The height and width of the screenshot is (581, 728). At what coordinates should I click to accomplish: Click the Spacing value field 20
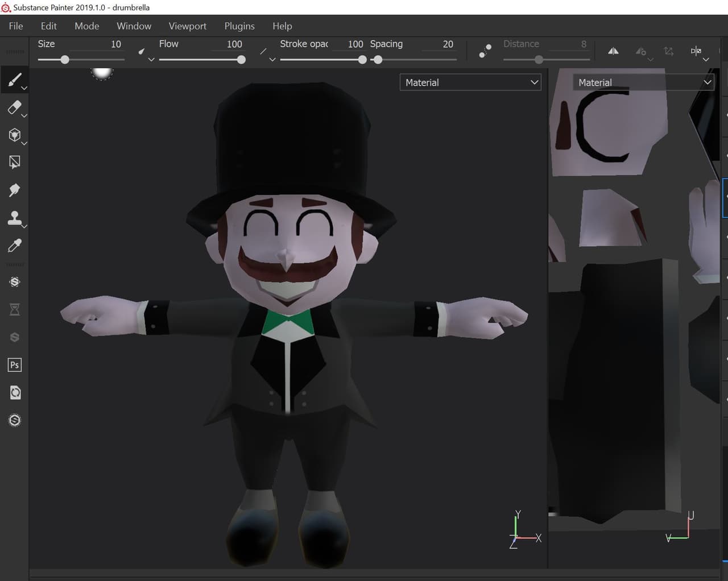[448, 44]
